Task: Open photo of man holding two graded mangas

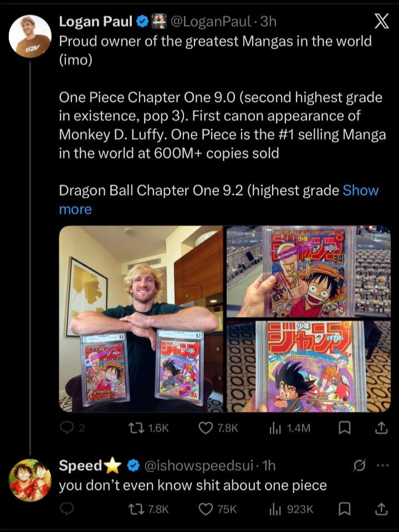Action: (141, 319)
